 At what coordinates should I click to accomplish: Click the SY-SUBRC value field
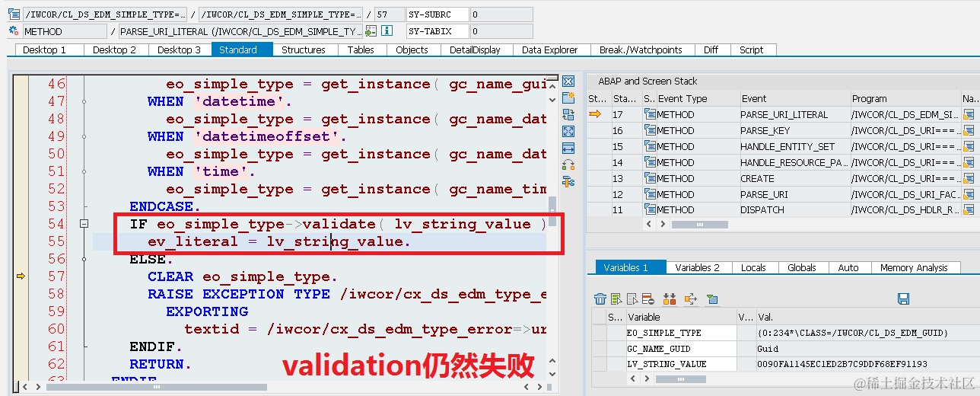click(x=502, y=14)
